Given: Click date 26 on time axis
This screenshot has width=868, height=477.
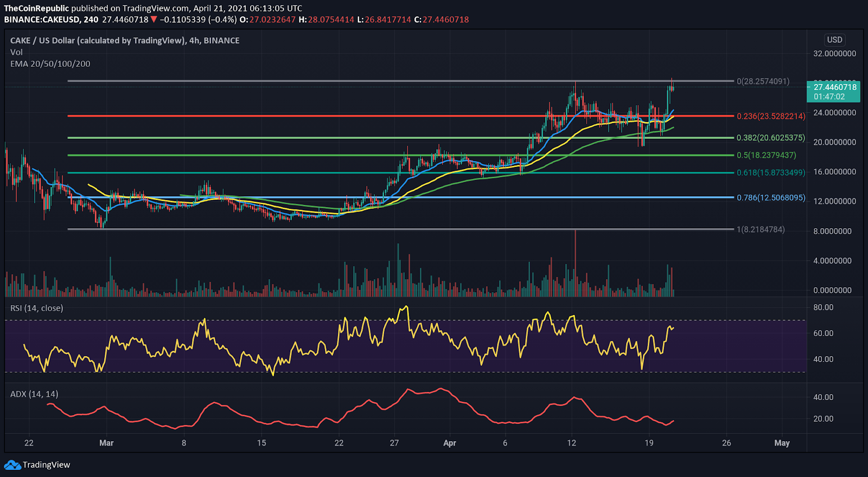Looking at the screenshot, I should pyautogui.click(x=726, y=443).
